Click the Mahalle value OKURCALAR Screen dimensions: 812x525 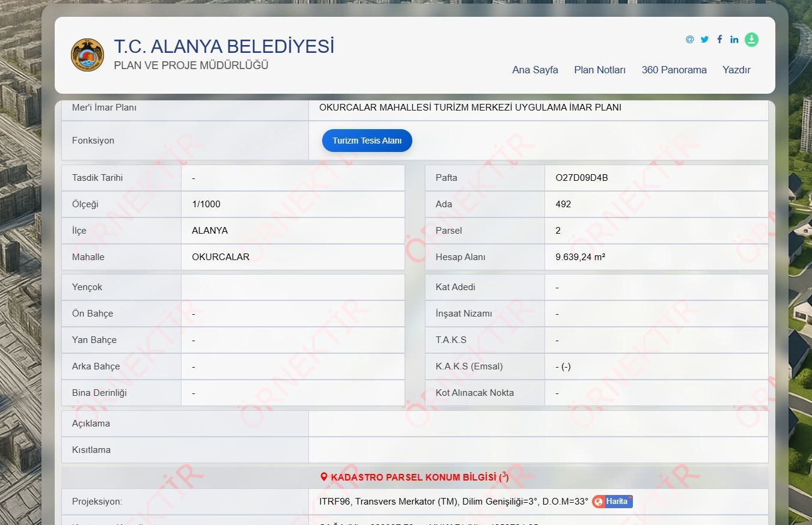point(221,257)
